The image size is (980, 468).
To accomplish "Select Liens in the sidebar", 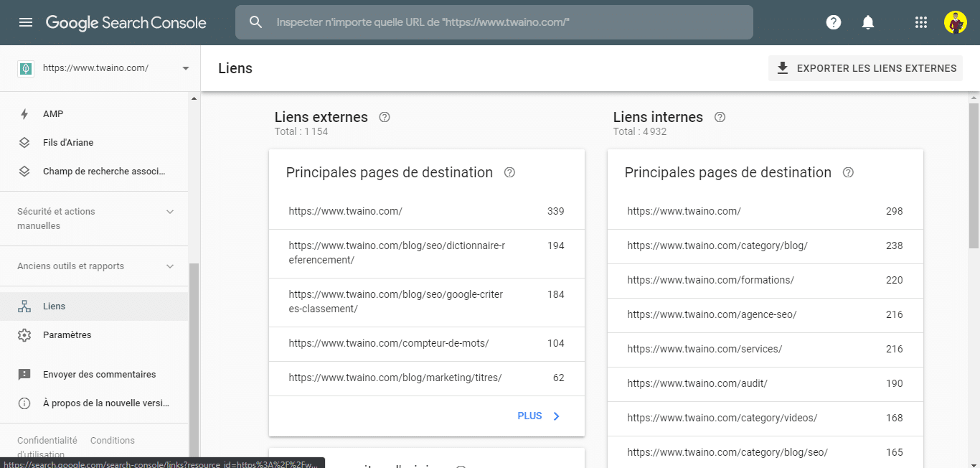I will pyautogui.click(x=94, y=306).
